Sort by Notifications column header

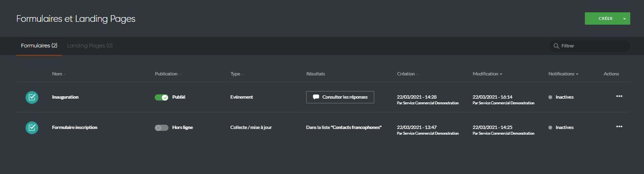tap(564, 74)
